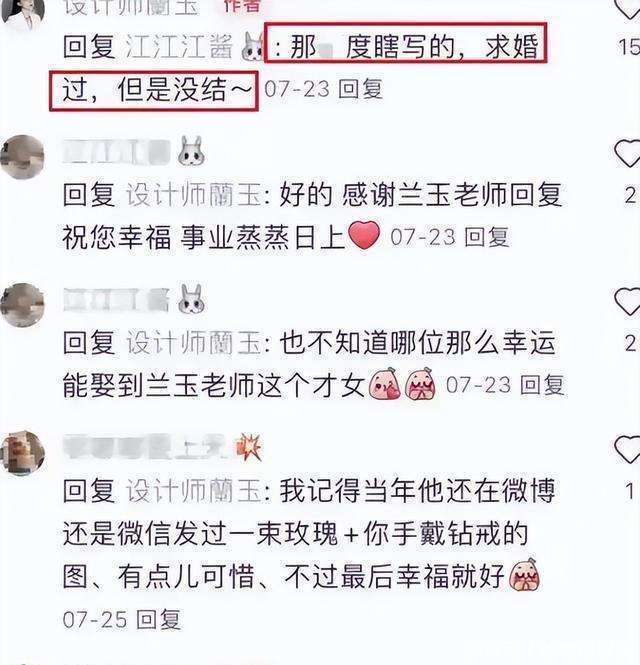Open the 江江江酱 mention in the top reply
The width and height of the screenshot is (640, 665).
(179, 47)
